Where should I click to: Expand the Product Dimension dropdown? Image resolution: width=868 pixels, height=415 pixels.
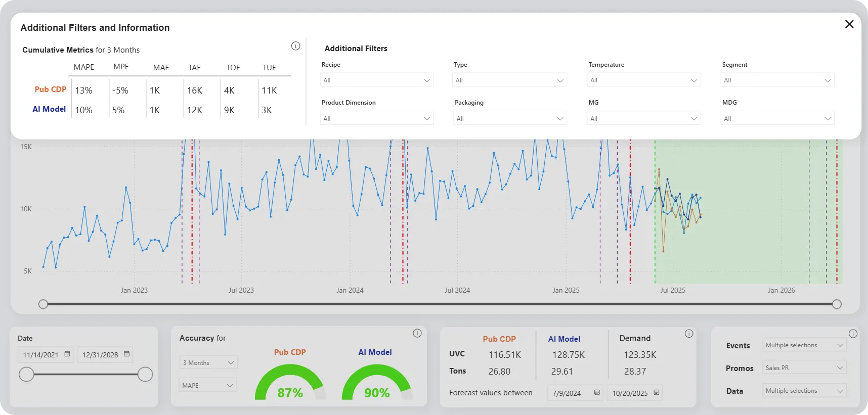(x=377, y=118)
